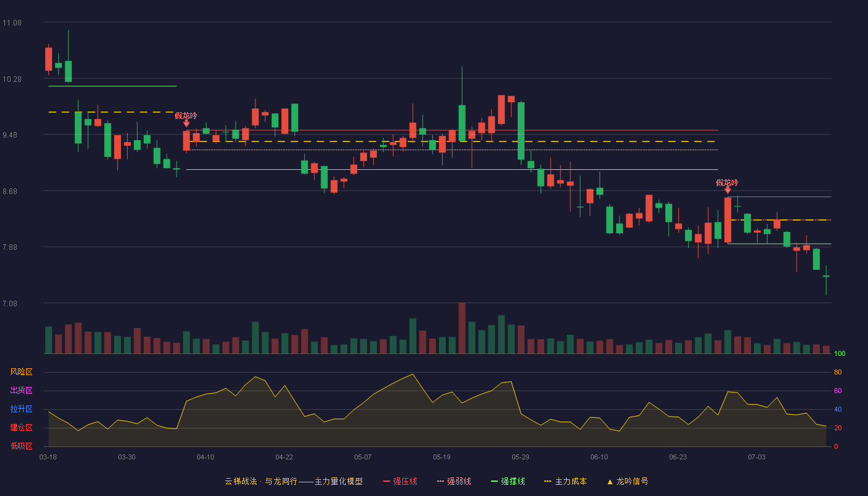Click the 03-18 date label
868x496 pixels.
click(x=48, y=457)
